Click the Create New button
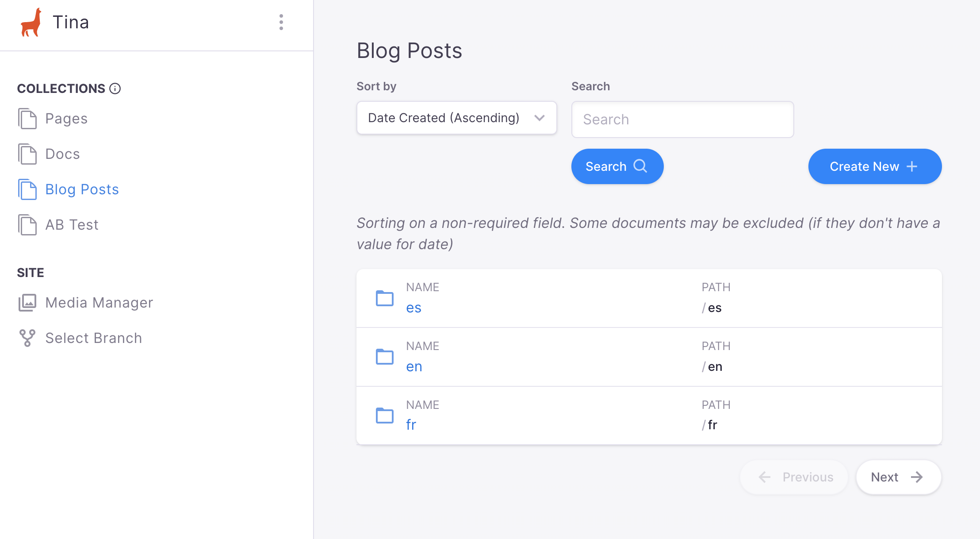Image resolution: width=980 pixels, height=539 pixels. tap(874, 166)
